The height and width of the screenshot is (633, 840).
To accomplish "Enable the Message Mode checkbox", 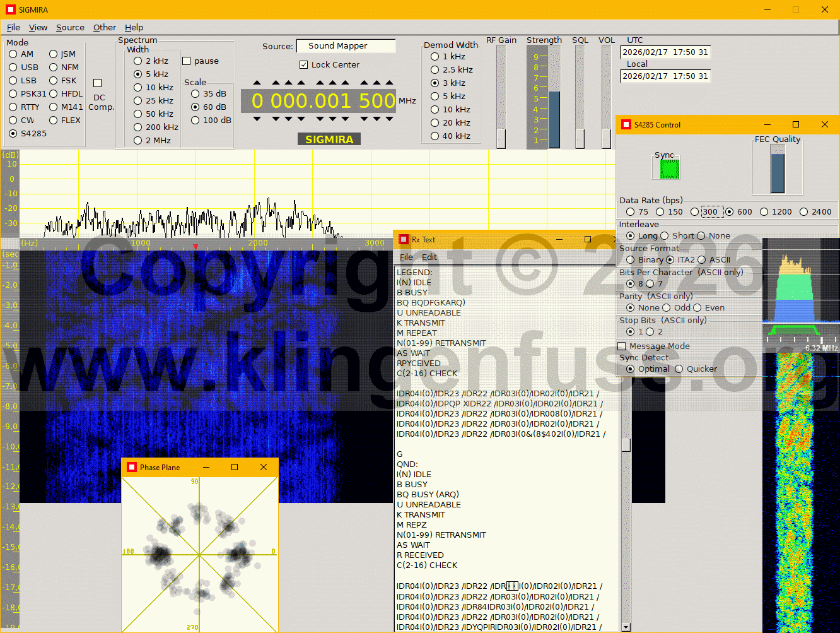I will tap(622, 346).
